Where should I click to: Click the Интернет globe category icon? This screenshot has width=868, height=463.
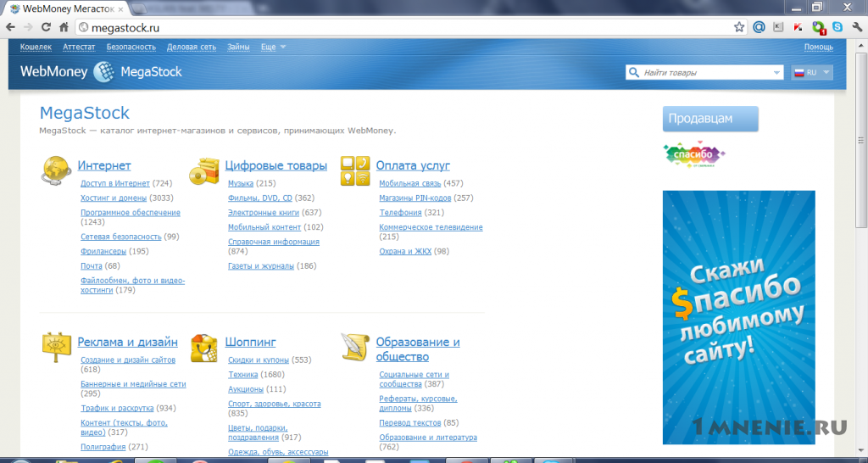57,170
